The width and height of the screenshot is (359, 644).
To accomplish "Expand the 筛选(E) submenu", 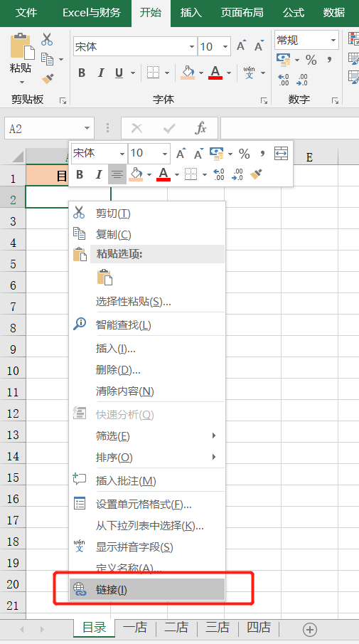I will (147, 436).
